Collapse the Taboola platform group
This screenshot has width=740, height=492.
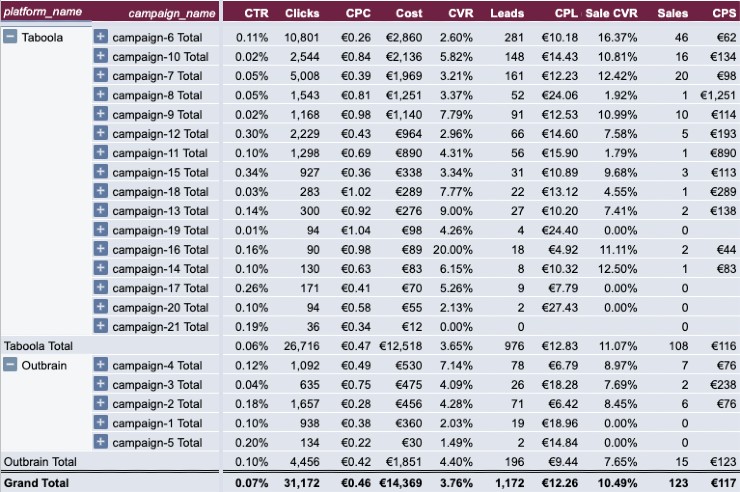point(10,36)
